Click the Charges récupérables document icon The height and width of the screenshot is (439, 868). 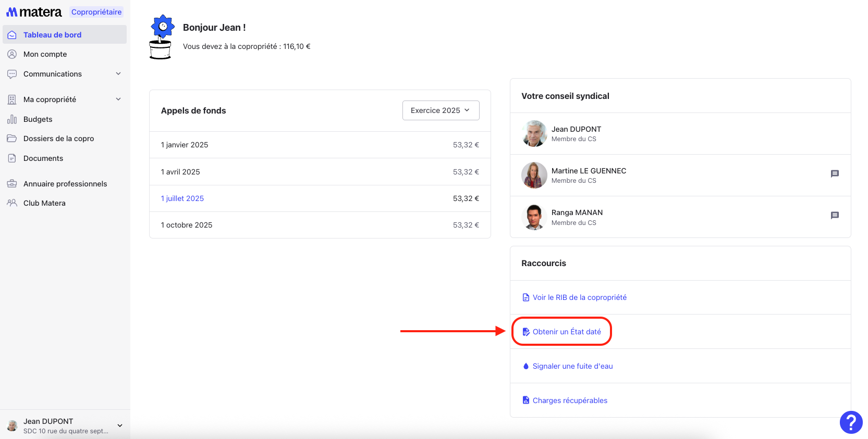(x=525, y=400)
